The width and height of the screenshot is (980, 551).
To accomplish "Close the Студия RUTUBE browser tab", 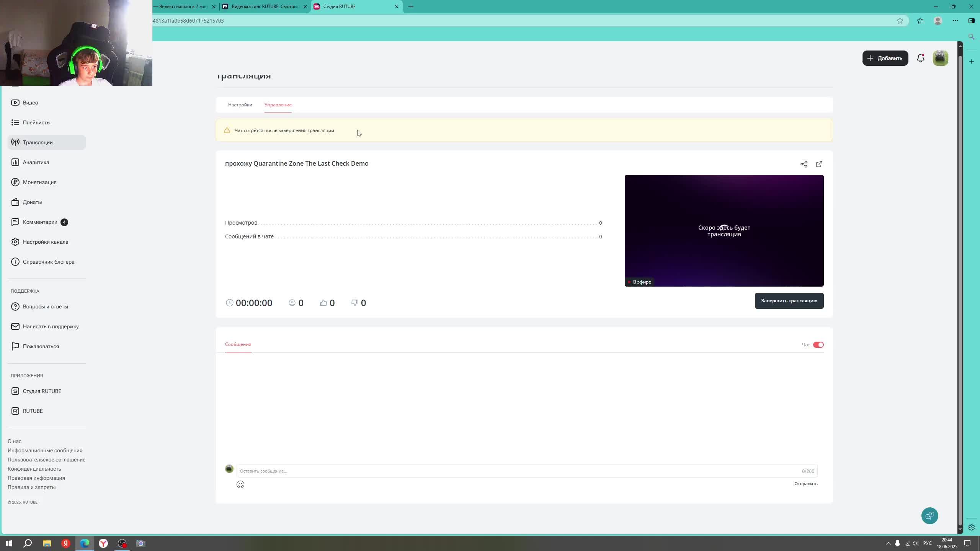I will 397,7.
